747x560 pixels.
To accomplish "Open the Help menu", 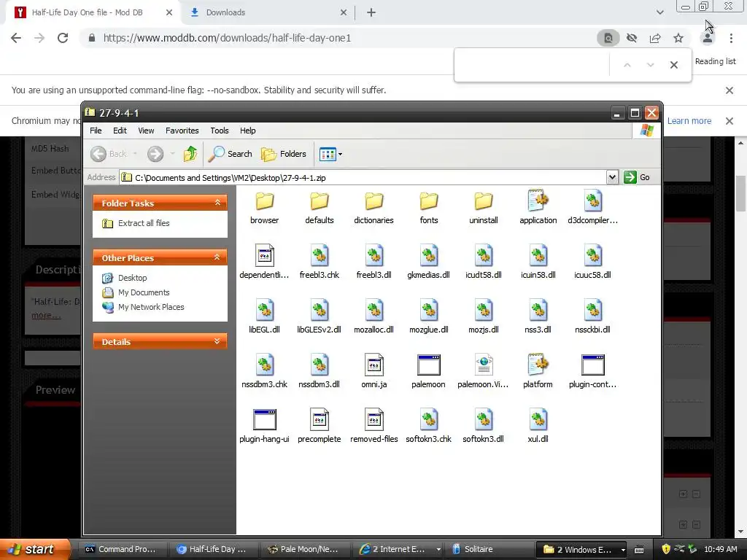I will (x=247, y=131).
